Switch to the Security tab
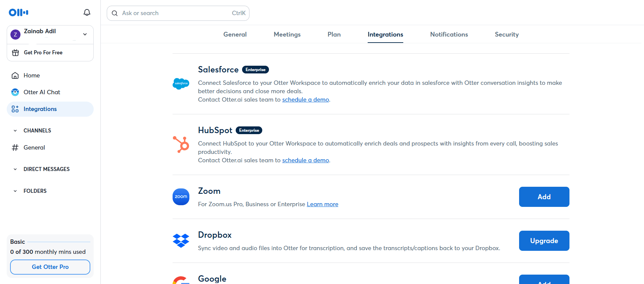This screenshot has width=644, height=284. (506, 35)
